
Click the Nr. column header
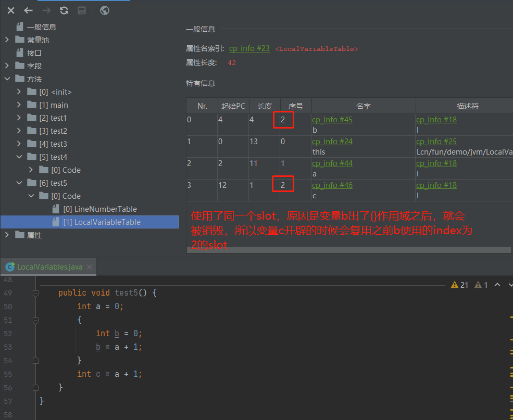point(202,106)
